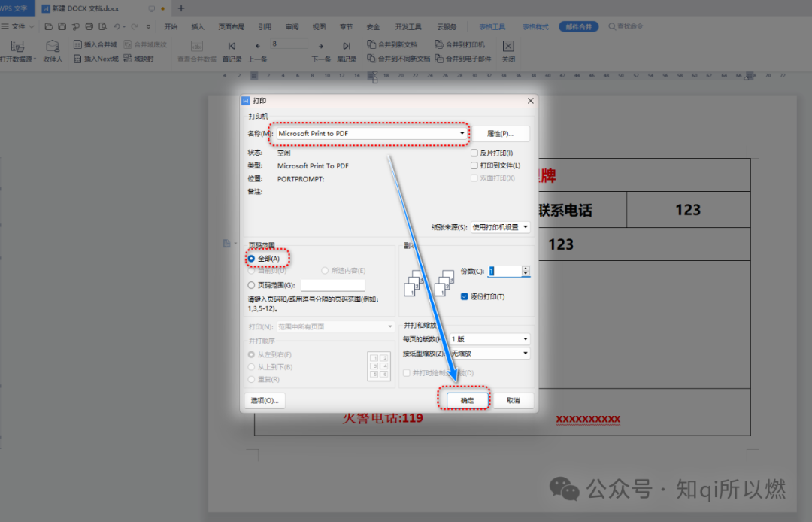
Task: Click the Print Preview icon in quick access bar
Action: (102, 26)
